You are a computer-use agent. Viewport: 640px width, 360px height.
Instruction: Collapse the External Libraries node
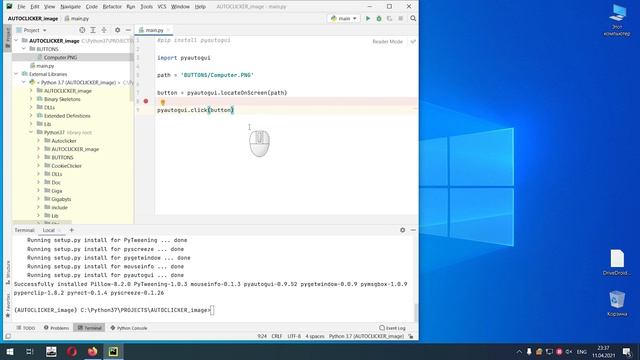[16, 74]
